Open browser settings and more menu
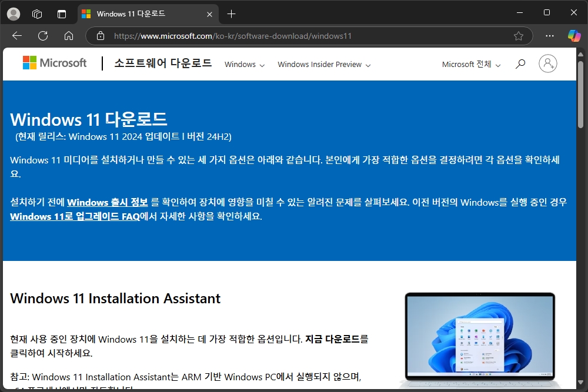The width and height of the screenshot is (588, 392). click(x=550, y=36)
